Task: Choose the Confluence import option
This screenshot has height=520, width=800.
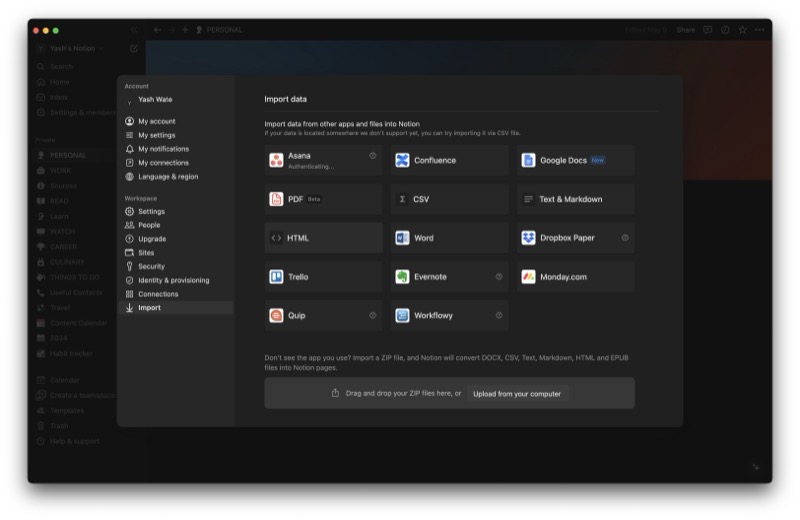Action: click(x=449, y=160)
